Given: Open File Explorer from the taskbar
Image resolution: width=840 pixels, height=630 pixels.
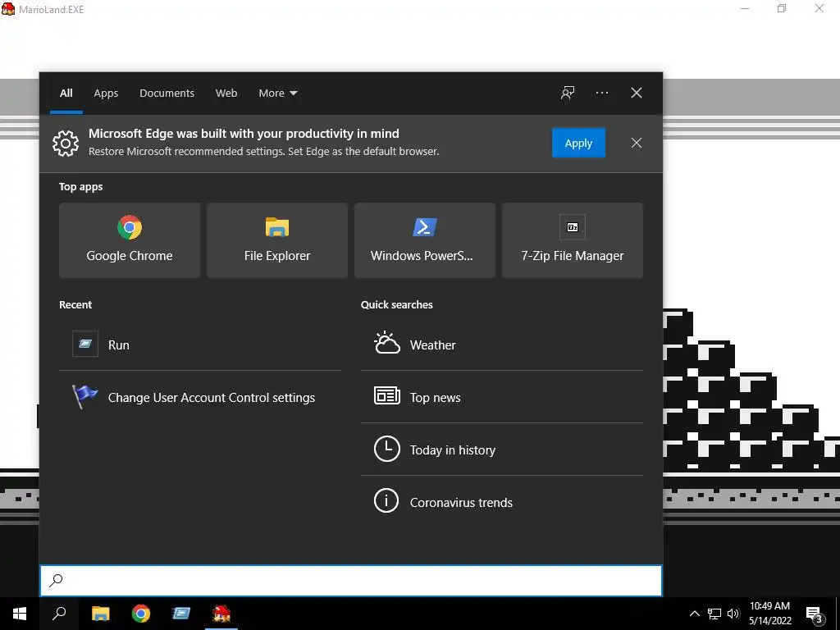Looking at the screenshot, I should 100,614.
